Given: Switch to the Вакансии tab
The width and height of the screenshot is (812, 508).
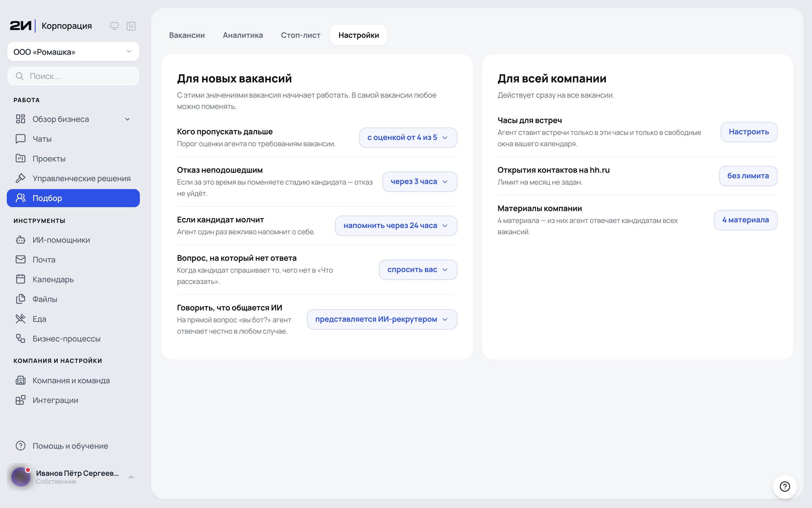Looking at the screenshot, I should click(x=187, y=35).
